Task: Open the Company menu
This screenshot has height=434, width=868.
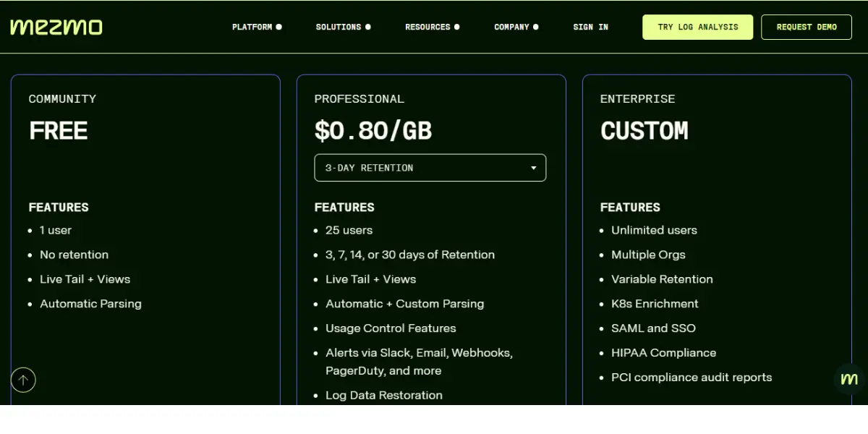Action: tap(516, 27)
